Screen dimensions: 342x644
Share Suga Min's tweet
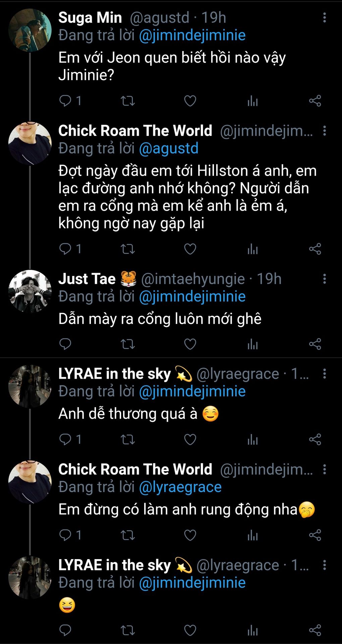pyautogui.click(x=315, y=101)
